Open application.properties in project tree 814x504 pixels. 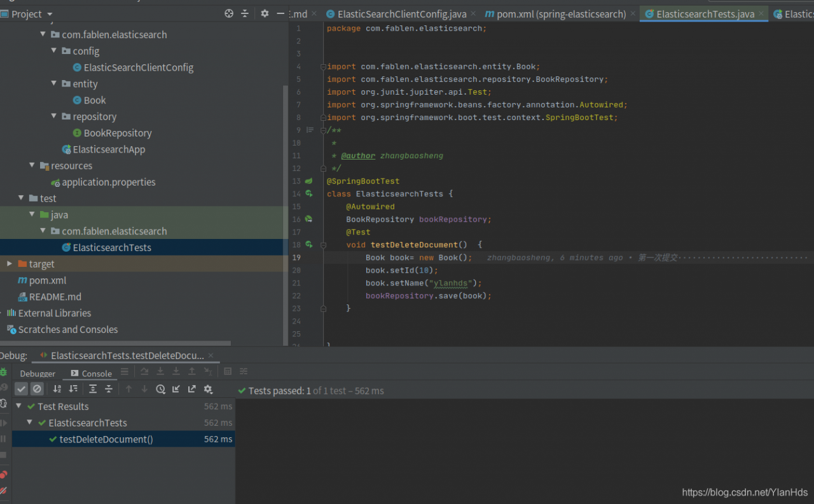(108, 182)
